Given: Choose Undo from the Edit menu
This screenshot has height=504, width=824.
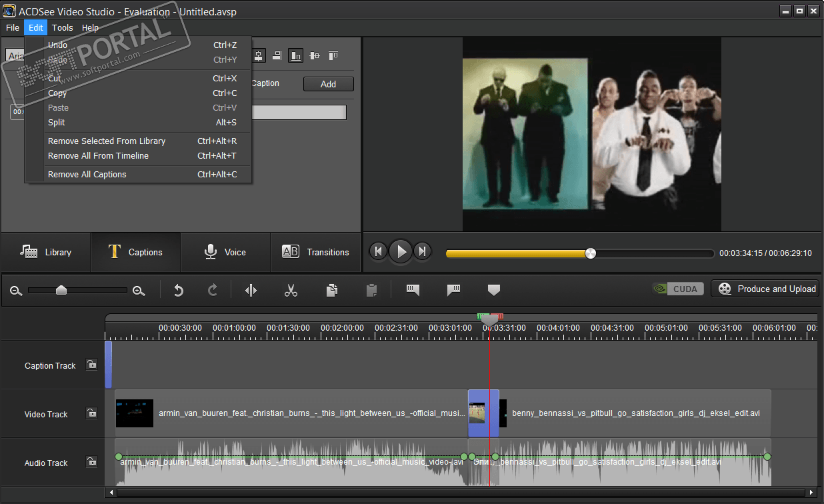Looking at the screenshot, I should pyautogui.click(x=138, y=45).
